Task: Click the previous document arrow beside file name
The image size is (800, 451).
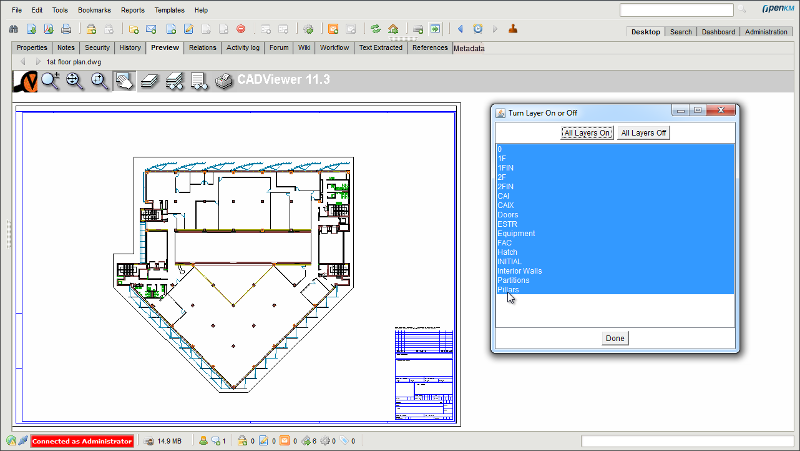Action: [x=23, y=62]
